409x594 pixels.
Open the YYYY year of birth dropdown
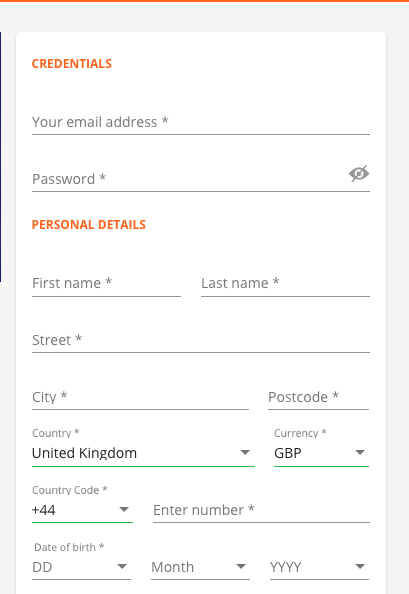point(319,567)
